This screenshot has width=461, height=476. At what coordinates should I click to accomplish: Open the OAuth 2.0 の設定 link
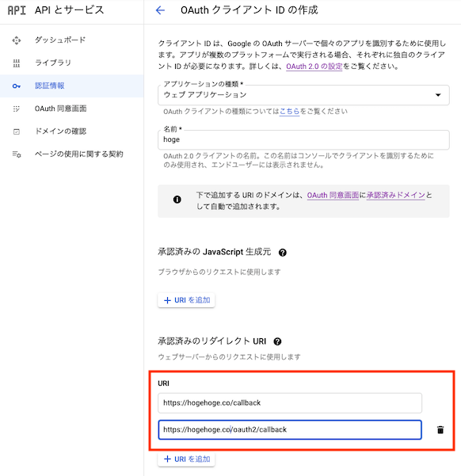click(x=314, y=67)
